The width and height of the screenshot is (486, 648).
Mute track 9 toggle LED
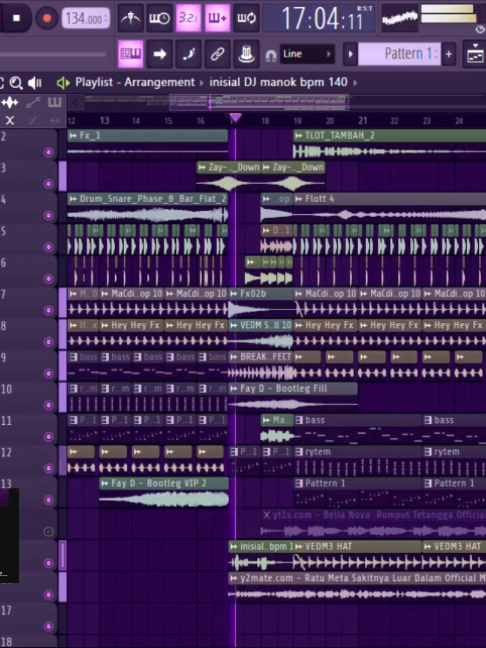[48, 374]
